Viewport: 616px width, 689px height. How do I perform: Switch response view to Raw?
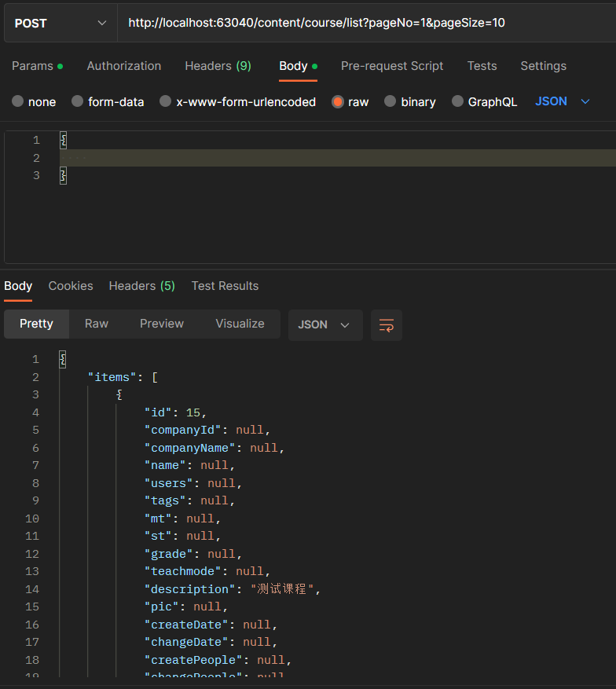click(97, 324)
